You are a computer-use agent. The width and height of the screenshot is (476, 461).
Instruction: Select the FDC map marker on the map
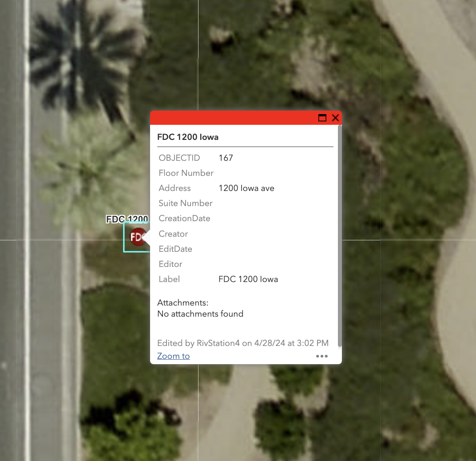coord(137,237)
